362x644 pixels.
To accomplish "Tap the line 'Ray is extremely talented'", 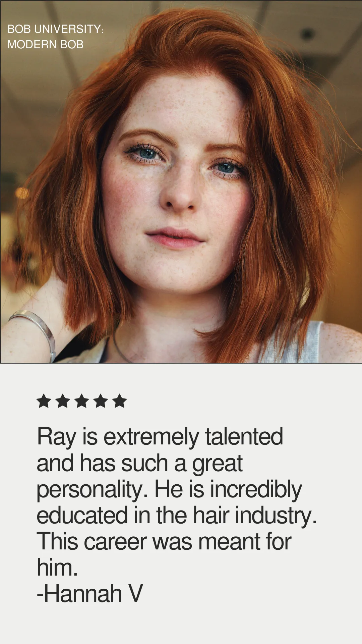I will 160,437.
